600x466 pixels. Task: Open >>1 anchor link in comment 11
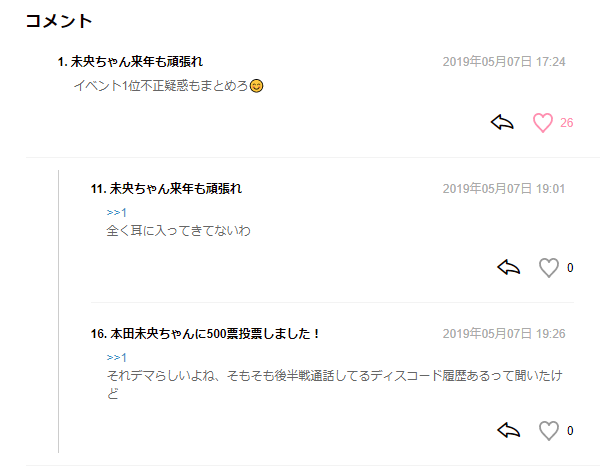116,212
